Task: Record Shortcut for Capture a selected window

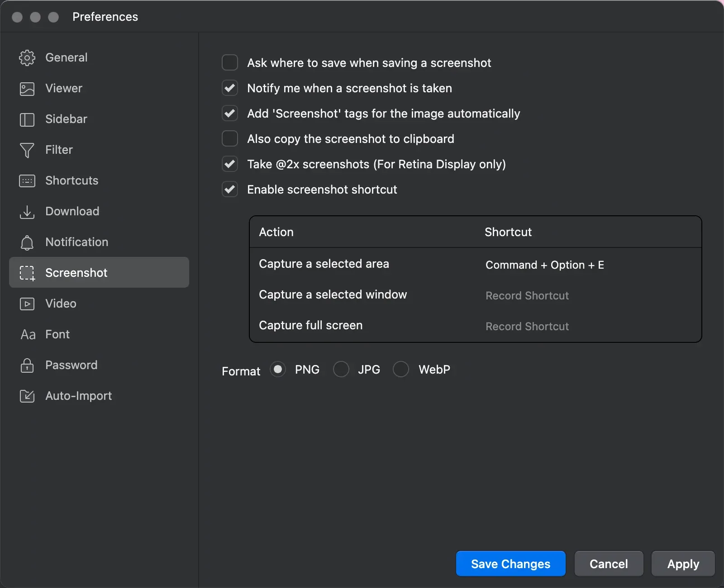Action: (527, 296)
